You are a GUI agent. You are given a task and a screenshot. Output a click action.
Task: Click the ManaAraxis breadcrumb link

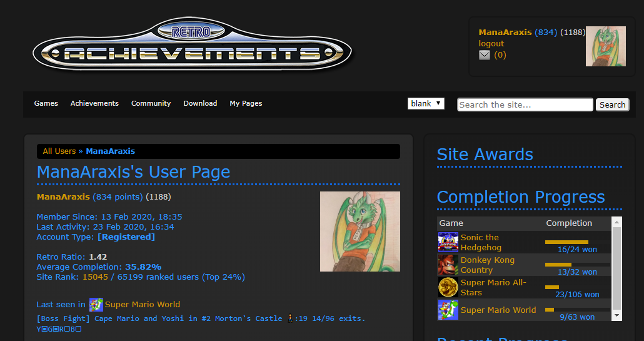[x=110, y=151]
